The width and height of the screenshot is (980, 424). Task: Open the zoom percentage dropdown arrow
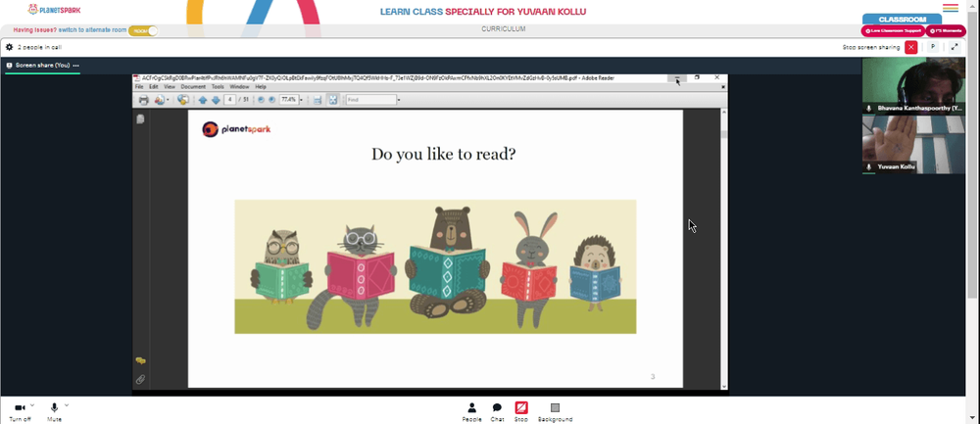tap(301, 100)
